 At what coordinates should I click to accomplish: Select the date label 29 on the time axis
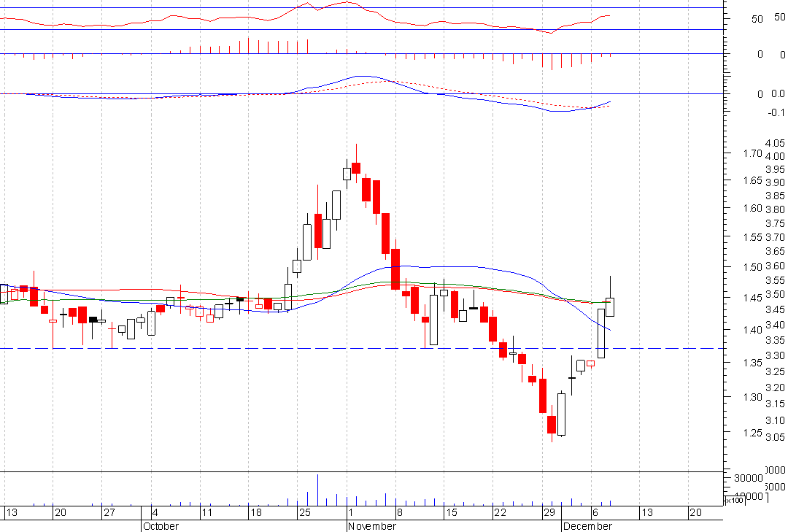point(549,512)
